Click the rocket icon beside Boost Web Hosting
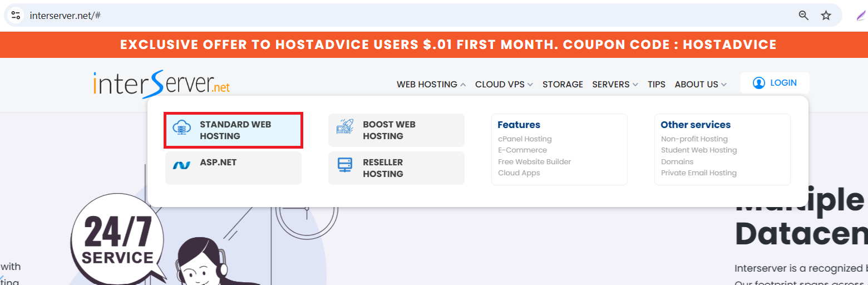The width and height of the screenshot is (868, 285). (345, 127)
